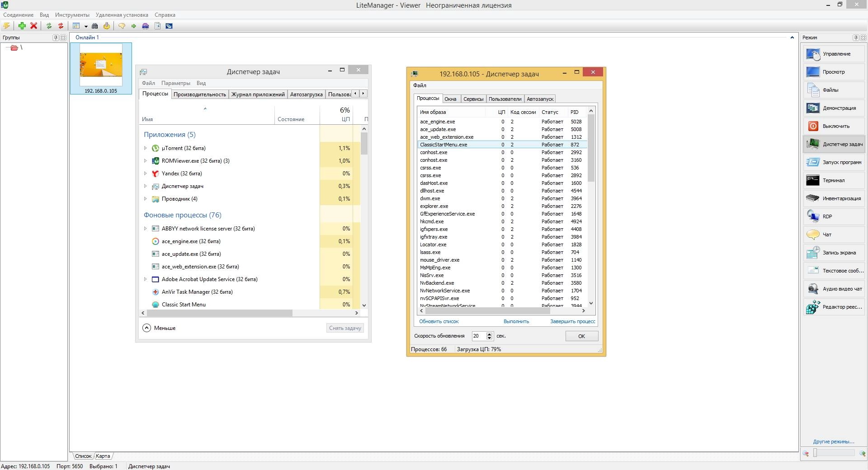Click the zoom out magnifier icon
868x470 pixels.
(806, 453)
